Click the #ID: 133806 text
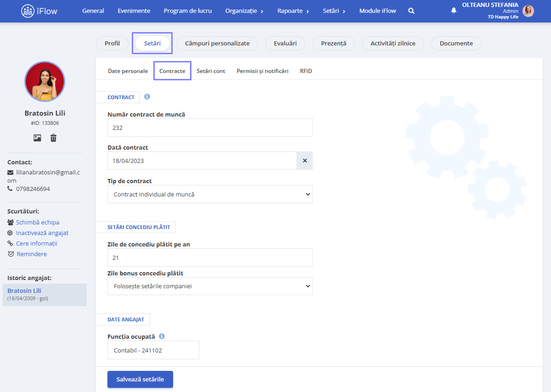This screenshot has width=551, height=392. (45, 123)
